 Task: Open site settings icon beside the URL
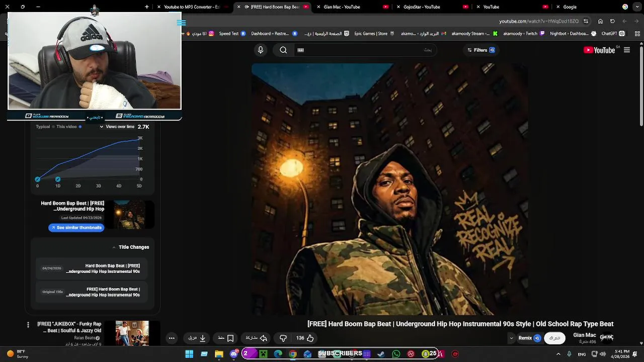point(586,21)
